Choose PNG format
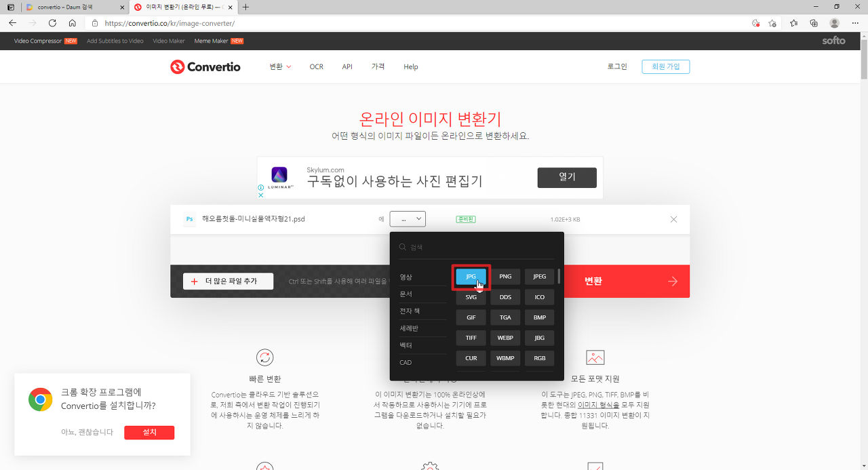The image size is (868, 470). point(505,277)
